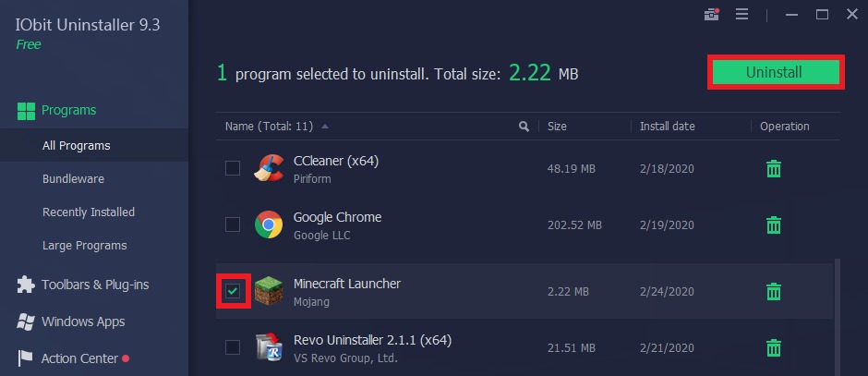
Task: Check the CCleaner (x64) checkbox
Action: (x=233, y=168)
